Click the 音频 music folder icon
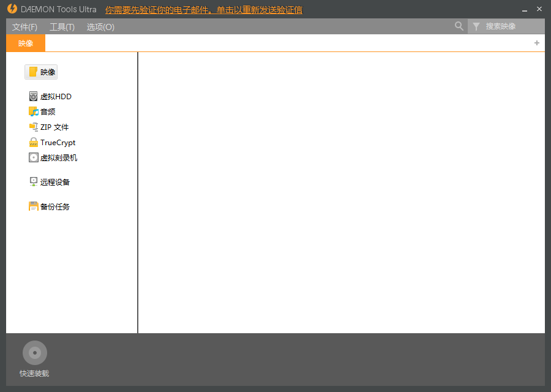551x392 pixels. [34, 112]
